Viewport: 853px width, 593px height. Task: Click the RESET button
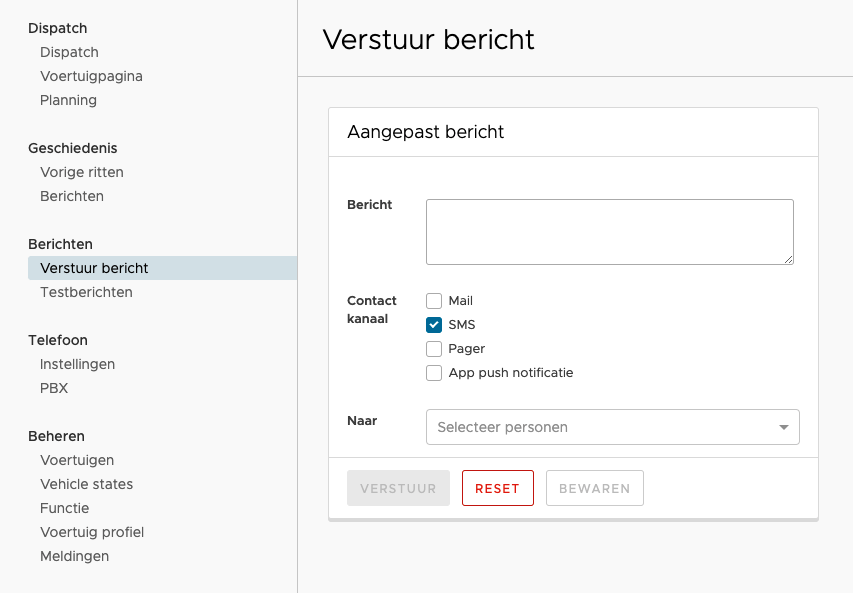(497, 488)
